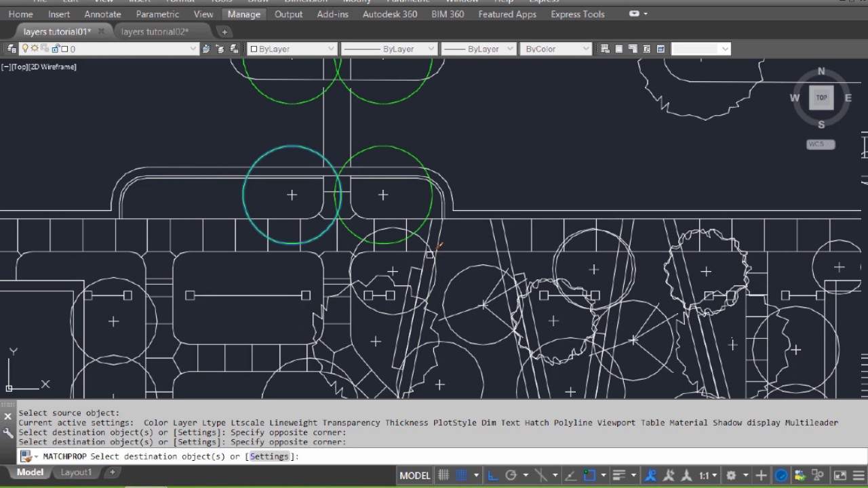Click layer 0 color square

point(64,49)
